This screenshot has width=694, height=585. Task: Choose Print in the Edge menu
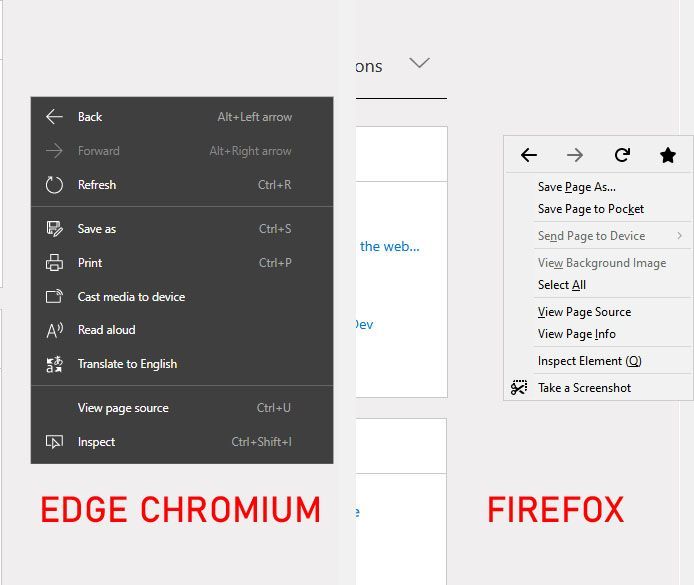pyautogui.click(x=182, y=263)
